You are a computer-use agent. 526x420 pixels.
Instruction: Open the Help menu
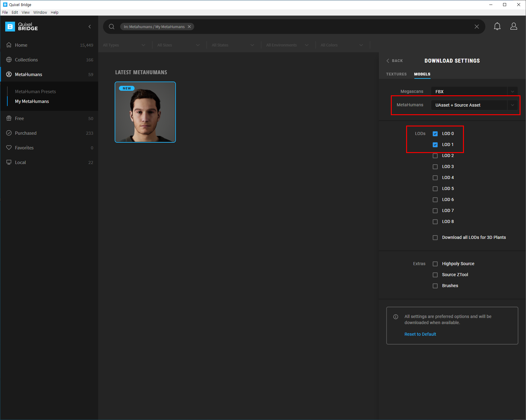[x=54, y=12]
